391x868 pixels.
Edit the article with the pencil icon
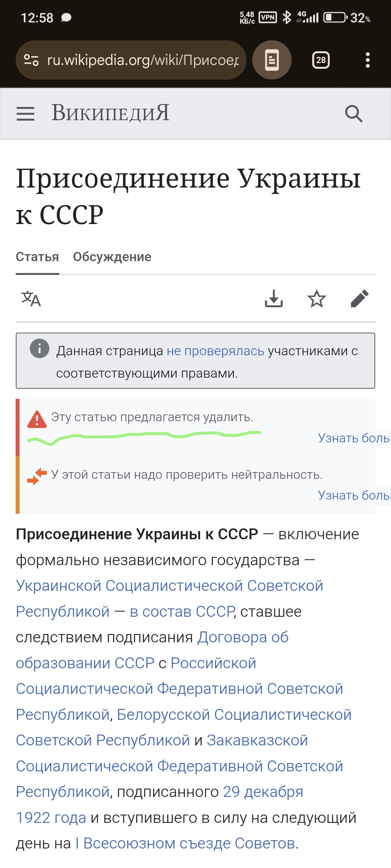pyautogui.click(x=360, y=299)
